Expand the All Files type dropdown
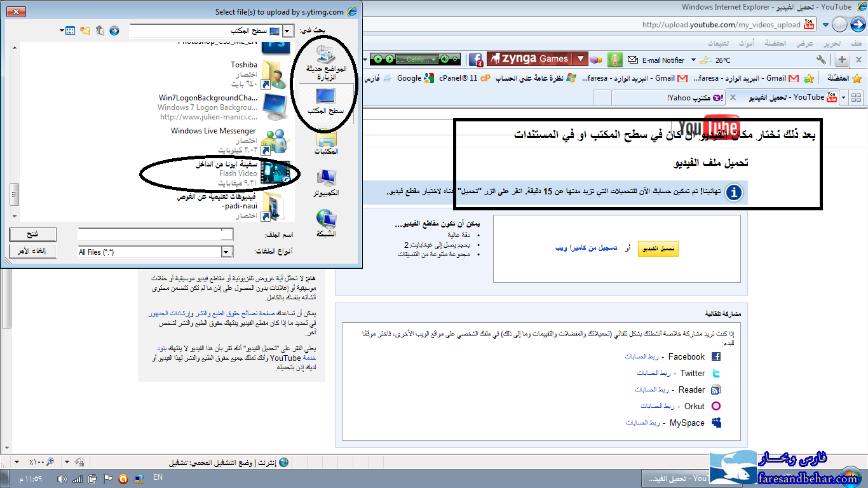The image size is (868, 488). tap(227, 252)
